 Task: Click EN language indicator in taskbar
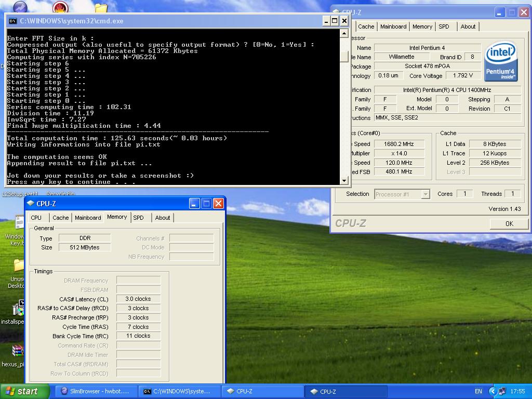coord(478,391)
